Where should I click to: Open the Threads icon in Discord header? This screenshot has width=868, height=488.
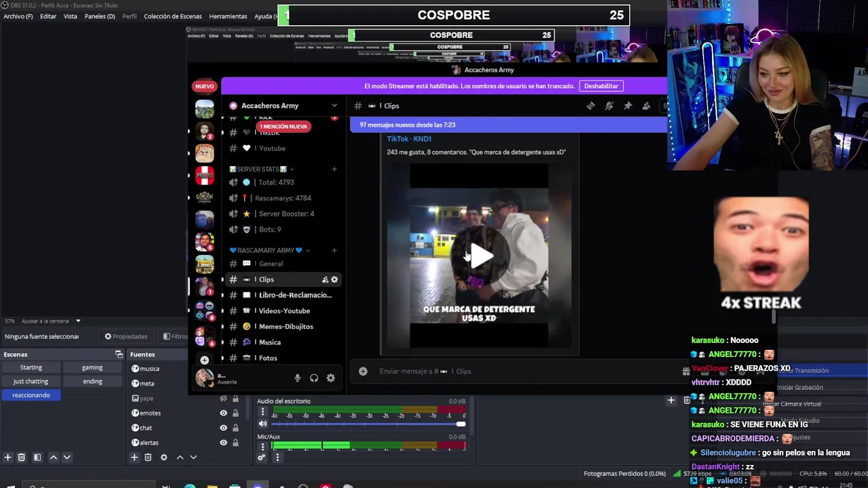click(x=591, y=106)
